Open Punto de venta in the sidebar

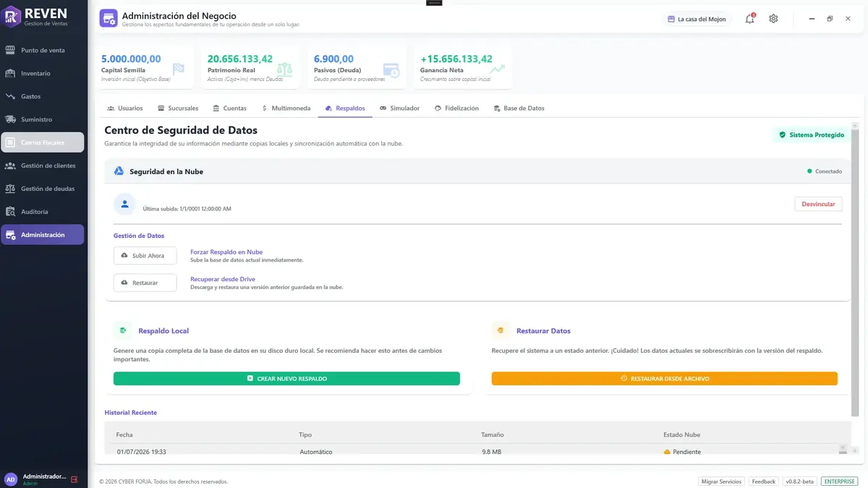43,51
